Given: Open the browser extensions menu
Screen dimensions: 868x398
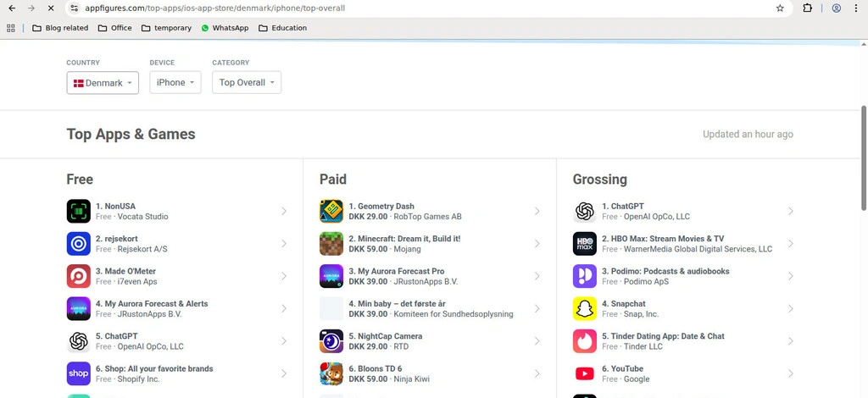Looking at the screenshot, I should 808,8.
